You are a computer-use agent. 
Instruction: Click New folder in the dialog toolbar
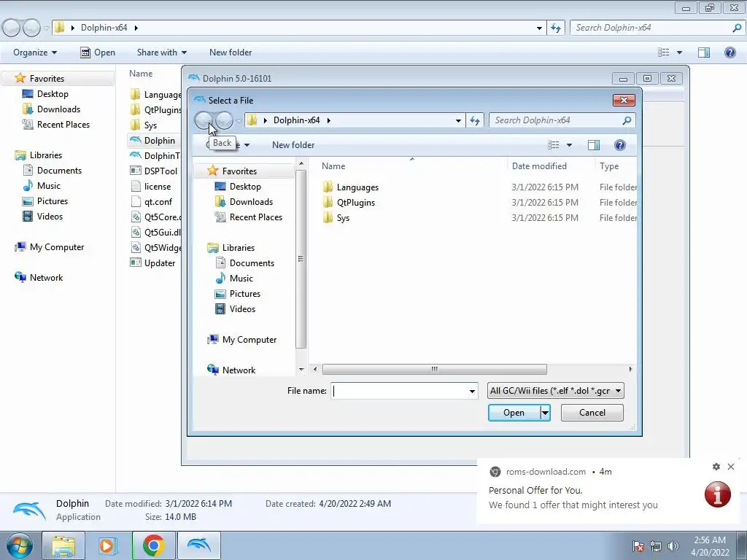pos(293,145)
